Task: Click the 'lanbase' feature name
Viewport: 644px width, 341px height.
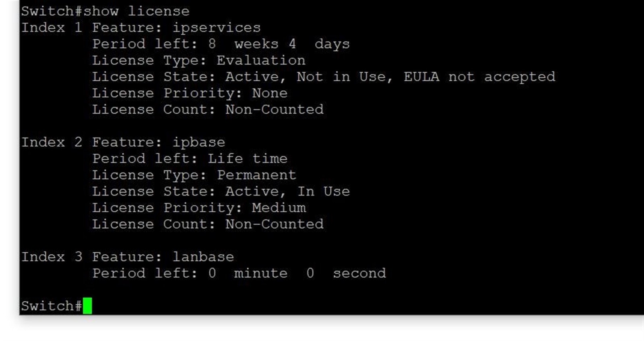Action: coord(203,257)
